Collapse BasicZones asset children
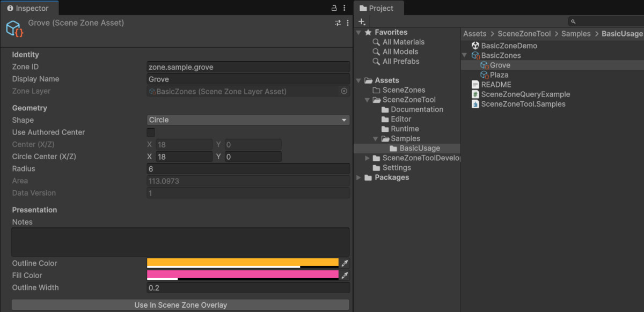This screenshot has height=312, width=644. (x=464, y=55)
